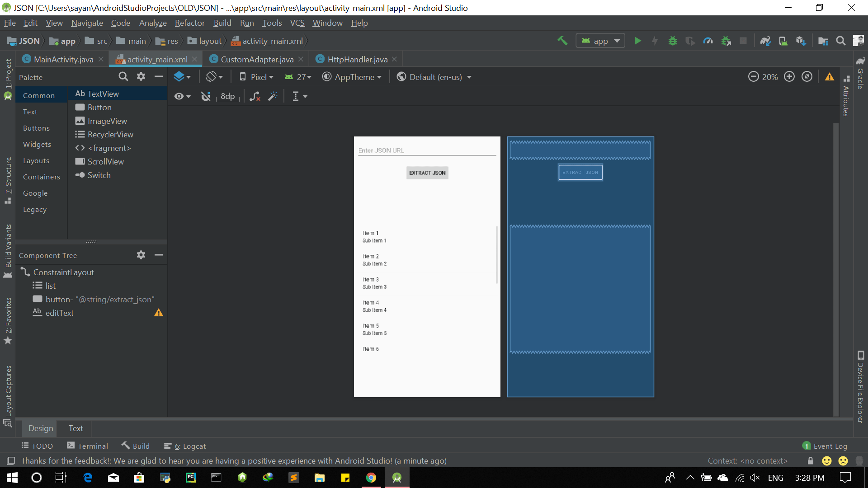Image resolution: width=868 pixels, height=488 pixels.
Task: Click the Run app play icon
Action: click(x=637, y=41)
